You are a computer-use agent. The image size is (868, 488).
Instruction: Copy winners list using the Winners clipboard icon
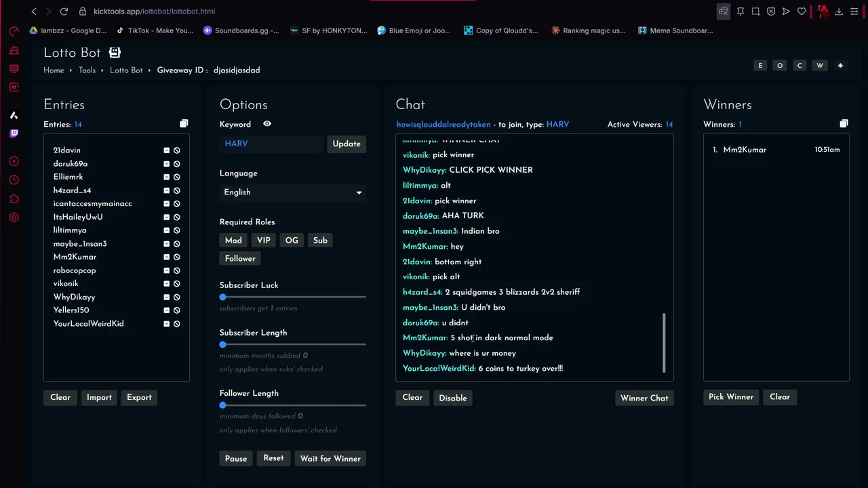pos(844,123)
